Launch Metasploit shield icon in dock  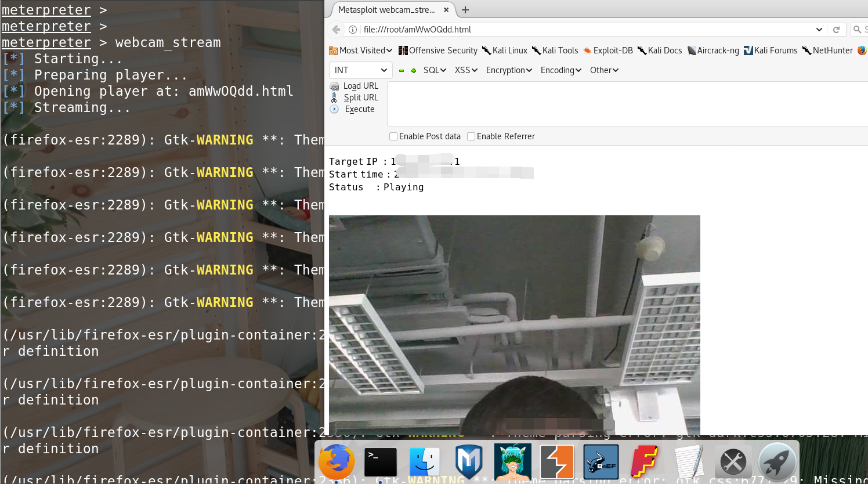tap(469, 462)
